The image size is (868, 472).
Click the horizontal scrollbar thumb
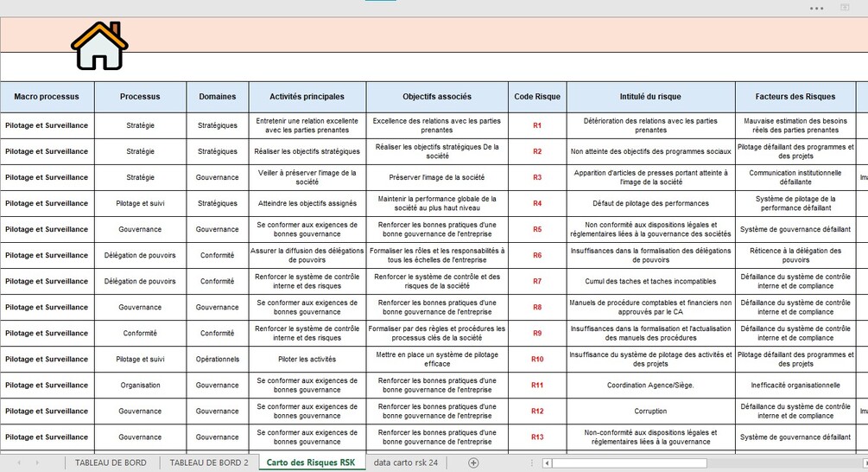[630, 462]
